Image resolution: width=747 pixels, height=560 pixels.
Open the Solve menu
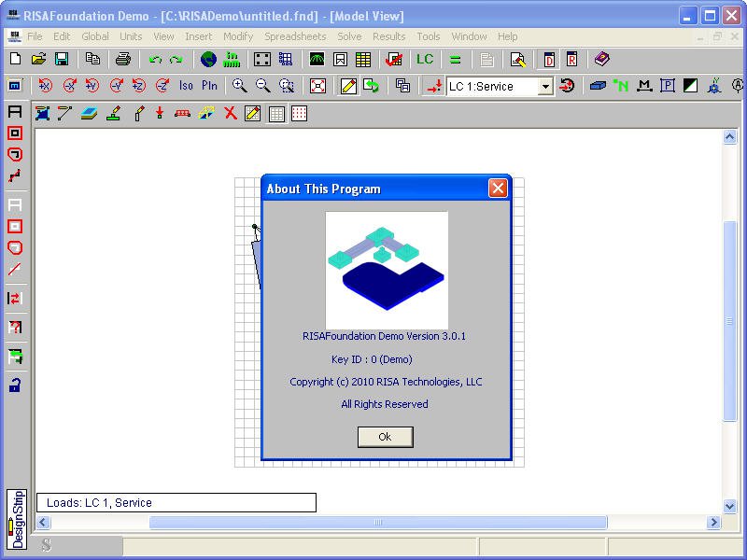pos(349,36)
